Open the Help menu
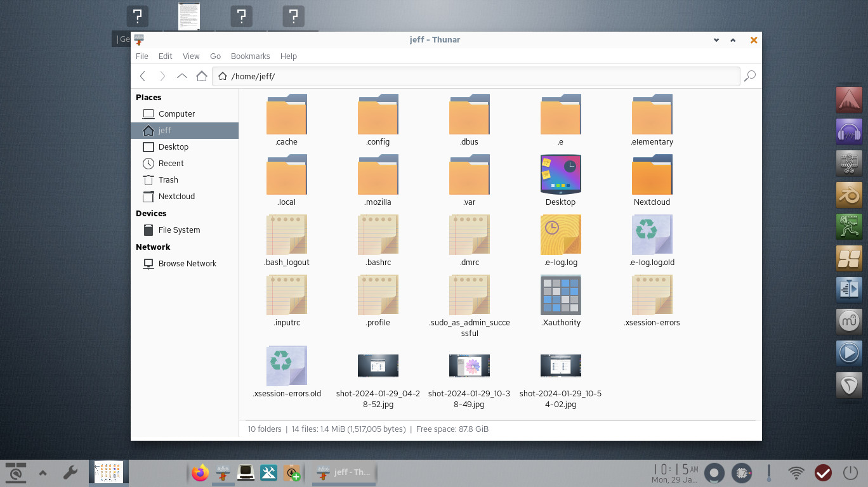868x487 pixels. coord(289,56)
